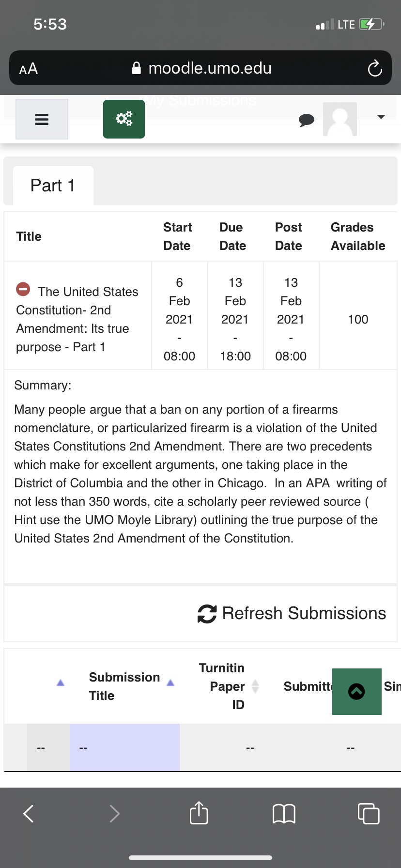The image size is (401, 868).
Task: Sort by the first column arrow
Action: 61,682
